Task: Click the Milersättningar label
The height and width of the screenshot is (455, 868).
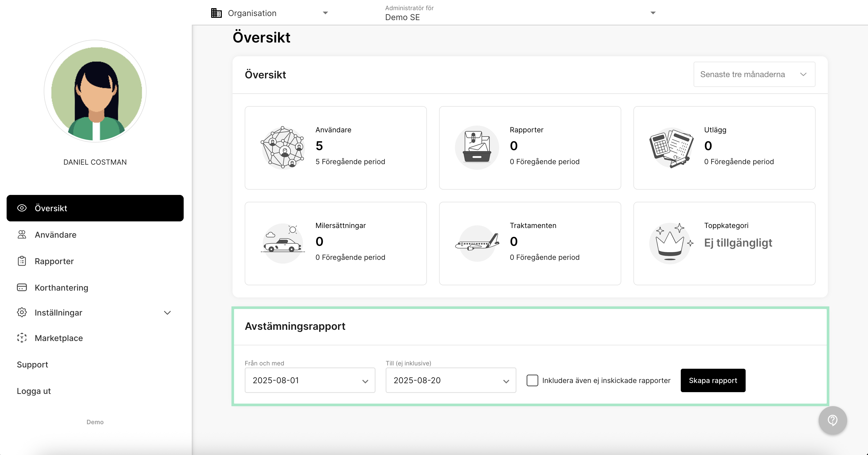Action: pyautogui.click(x=341, y=225)
